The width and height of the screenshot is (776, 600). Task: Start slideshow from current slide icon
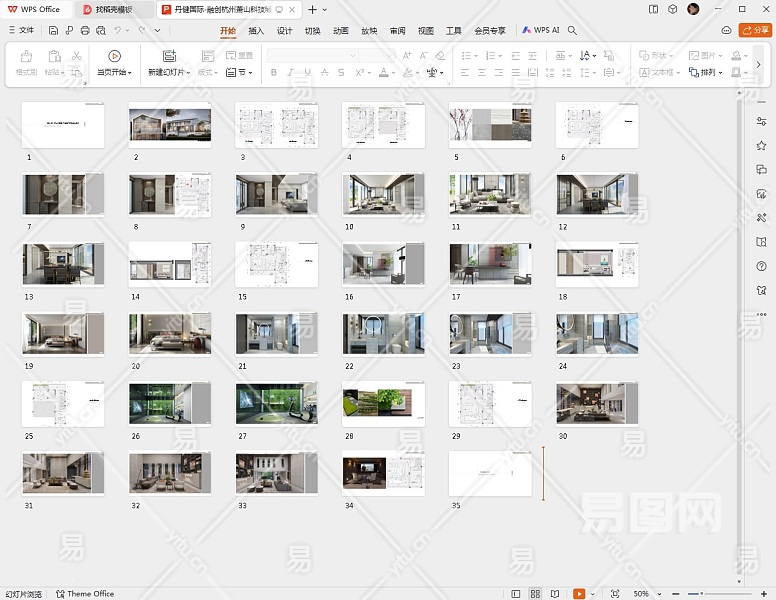pyautogui.click(x=114, y=56)
